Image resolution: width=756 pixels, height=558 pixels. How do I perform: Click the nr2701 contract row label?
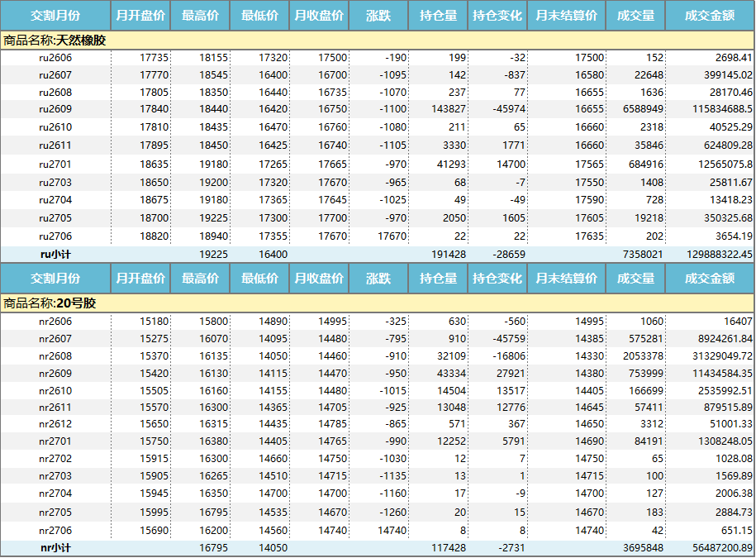click(55, 441)
